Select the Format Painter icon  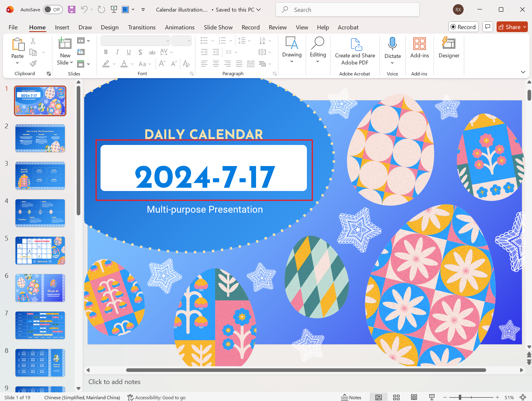[33, 64]
